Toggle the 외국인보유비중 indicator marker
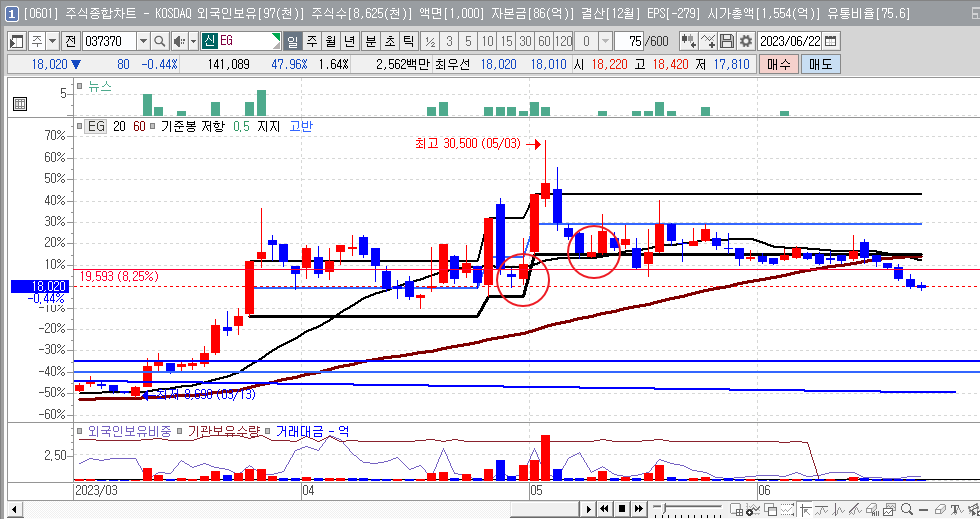980x519 pixels. (79, 431)
